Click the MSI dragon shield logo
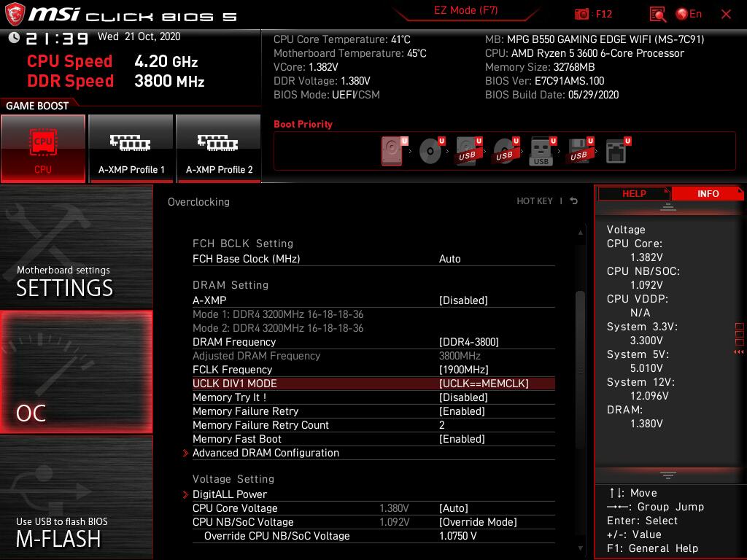 point(15,15)
